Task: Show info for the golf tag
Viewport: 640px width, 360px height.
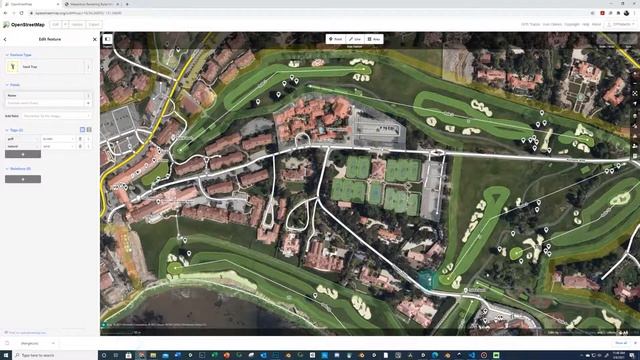Action: coord(88,139)
